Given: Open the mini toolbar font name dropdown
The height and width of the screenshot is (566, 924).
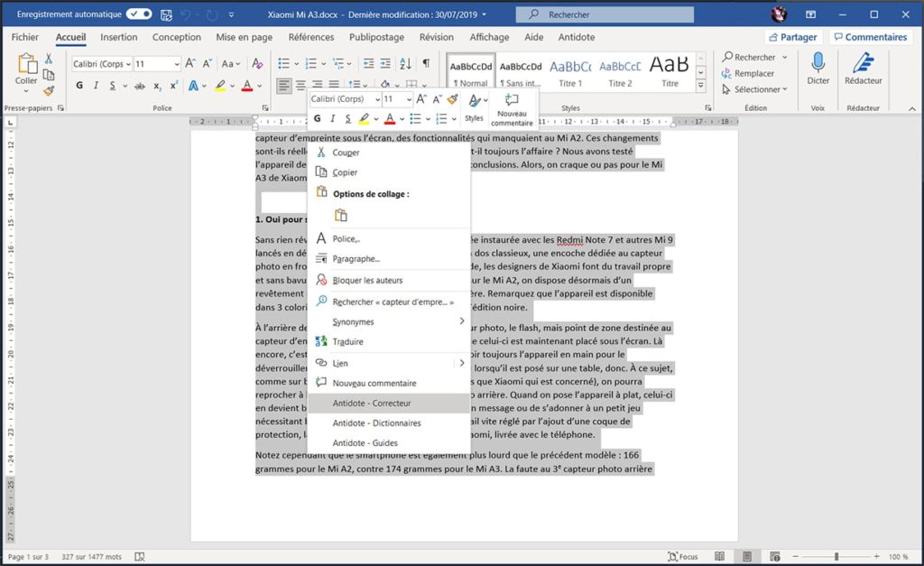Looking at the screenshot, I should pyautogui.click(x=378, y=99).
